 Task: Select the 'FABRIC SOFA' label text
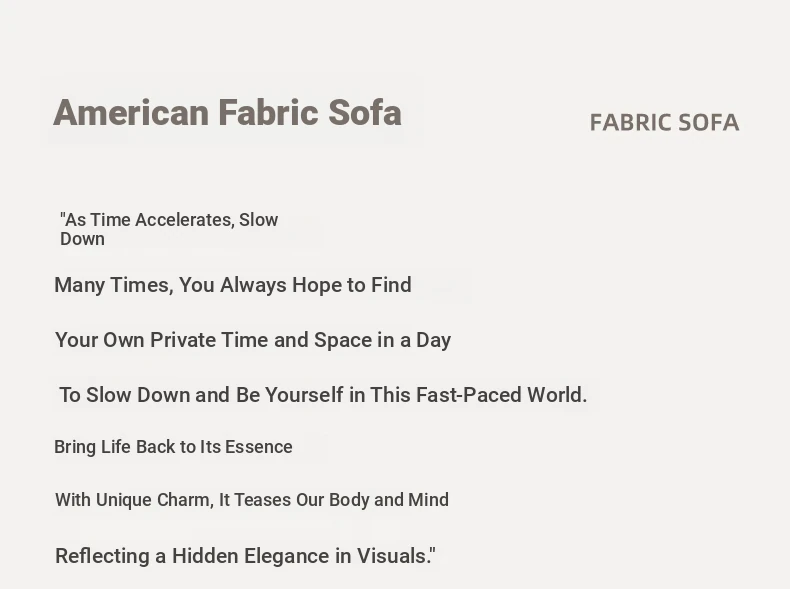[665, 123]
